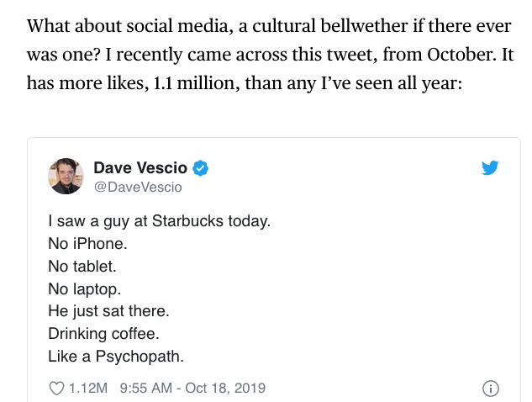532x402 pixels.
Task: Open the @DaveVescio handle link
Action: pos(138,187)
